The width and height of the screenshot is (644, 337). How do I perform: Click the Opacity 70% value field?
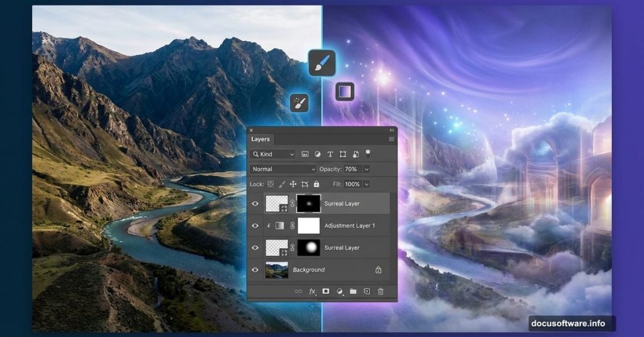(x=353, y=169)
